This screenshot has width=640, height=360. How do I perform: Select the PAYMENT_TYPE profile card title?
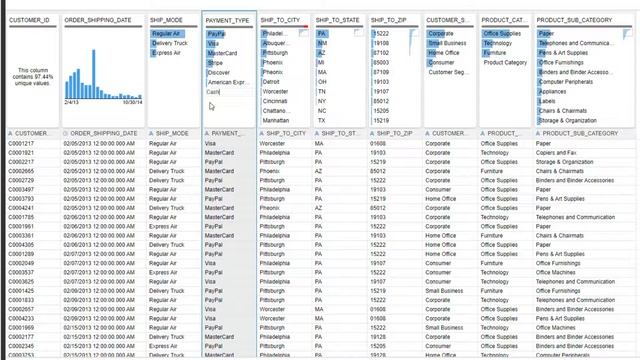coord(227,20)
